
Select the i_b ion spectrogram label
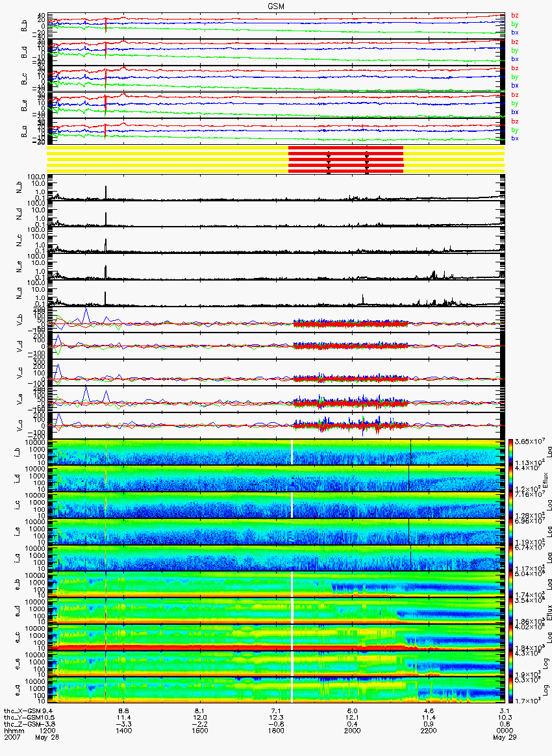pos(17,453)
